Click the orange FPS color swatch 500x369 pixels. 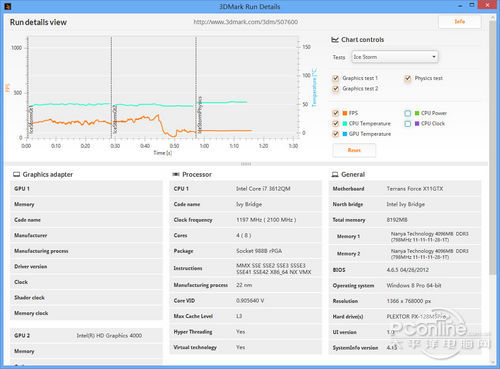click(x=345, y=113)
